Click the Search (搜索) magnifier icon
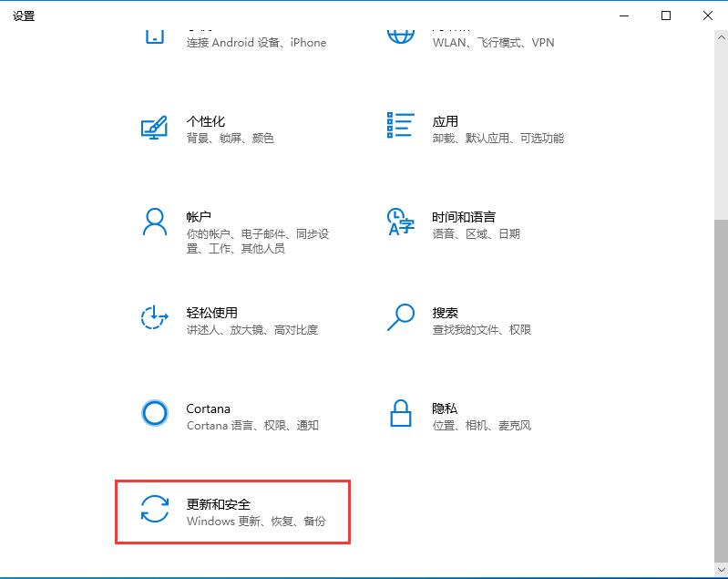728x579 pixels. click(401, 317)
